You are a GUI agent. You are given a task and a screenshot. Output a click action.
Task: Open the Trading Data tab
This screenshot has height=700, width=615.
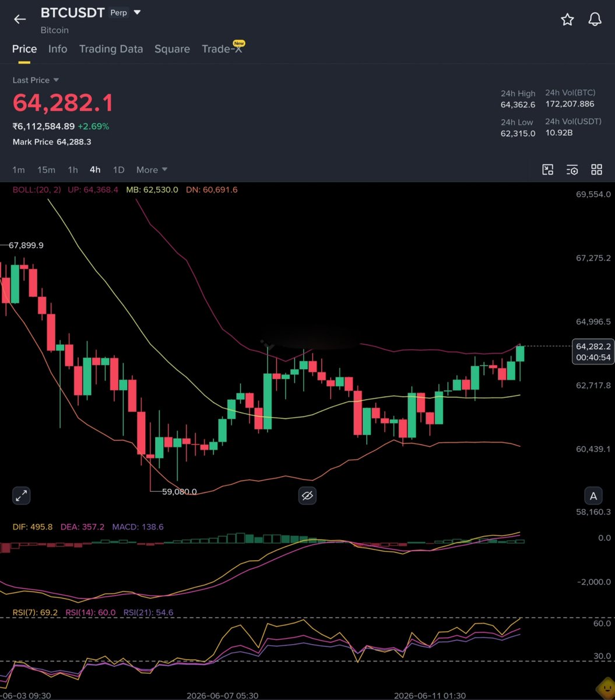pyautogui.click(x=111, y=49)
